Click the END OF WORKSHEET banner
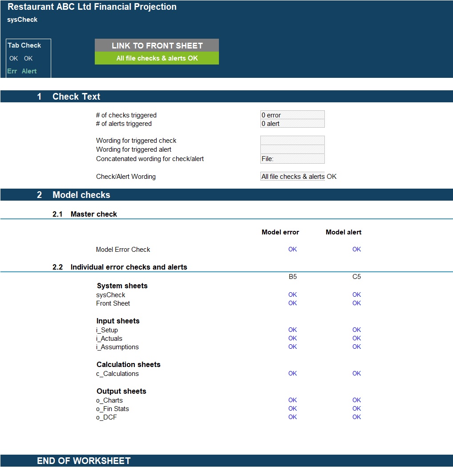 coord(226,461)
